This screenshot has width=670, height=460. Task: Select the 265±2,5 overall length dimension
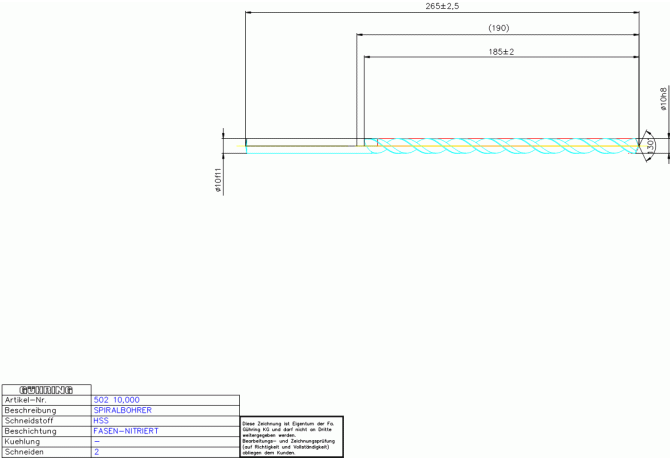(441, 7)
